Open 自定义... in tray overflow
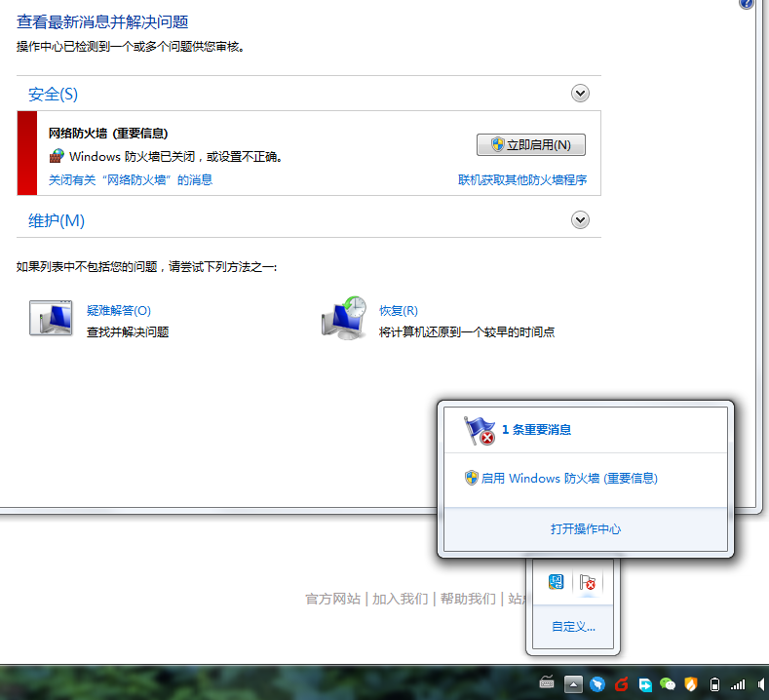This screenshot has width=769, height=700. [573, 627]
